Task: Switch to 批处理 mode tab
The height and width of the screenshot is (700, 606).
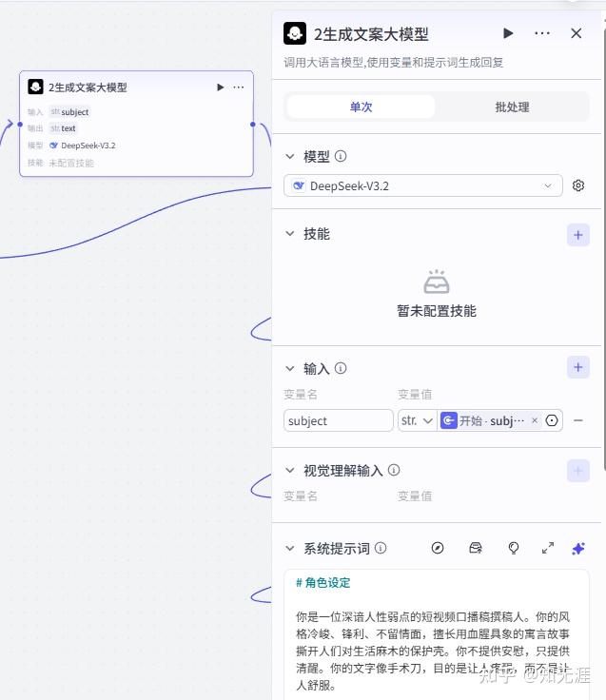Action: coord(512,107)
